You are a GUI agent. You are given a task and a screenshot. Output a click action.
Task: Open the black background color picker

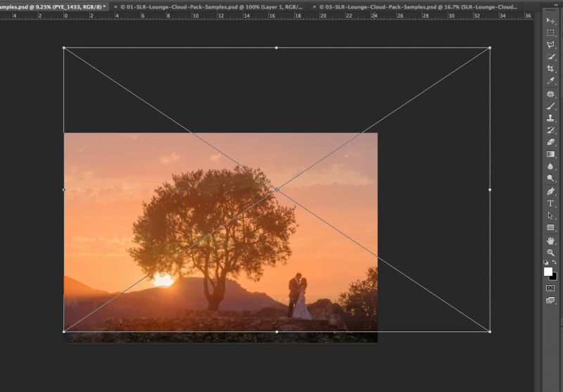coord(554,277)
